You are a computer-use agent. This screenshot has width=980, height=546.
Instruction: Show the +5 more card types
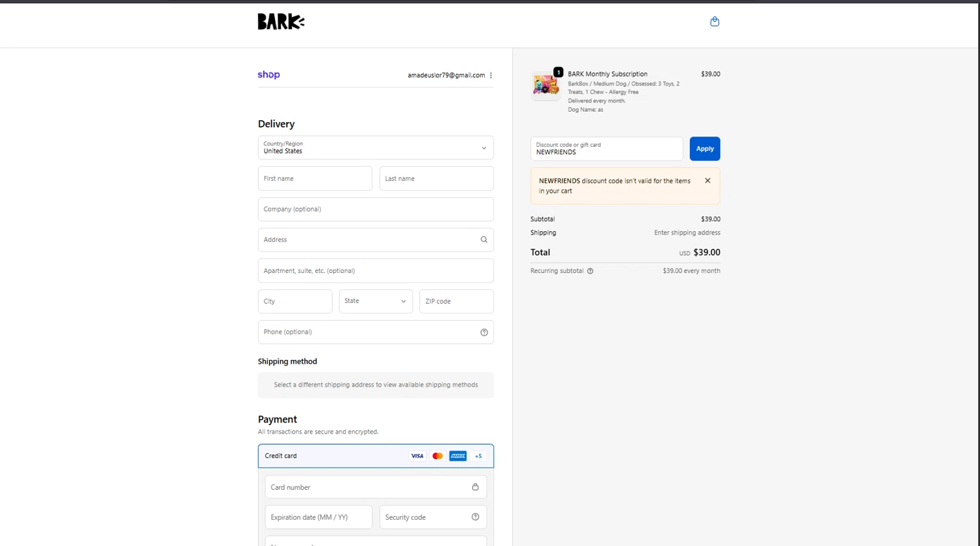[478, 456]
